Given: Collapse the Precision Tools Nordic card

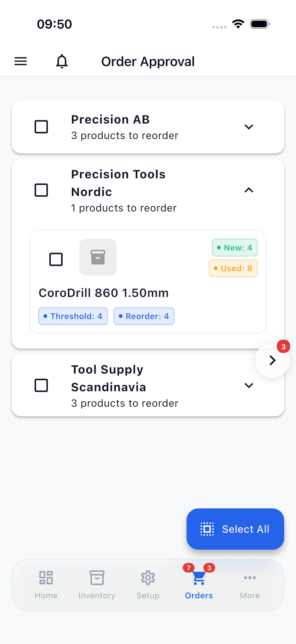Looking at the screenshot, I should 249,190.
